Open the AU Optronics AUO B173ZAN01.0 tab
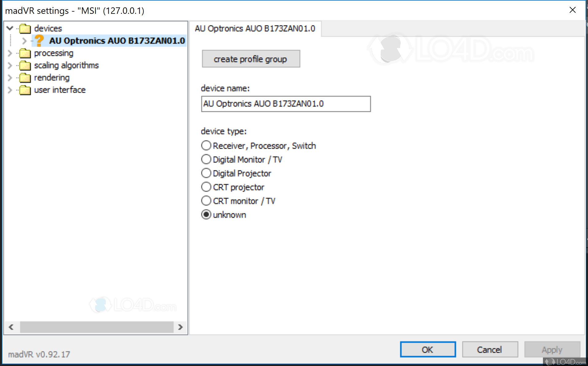This screenshot has width=588, height=366. (255, 29)
